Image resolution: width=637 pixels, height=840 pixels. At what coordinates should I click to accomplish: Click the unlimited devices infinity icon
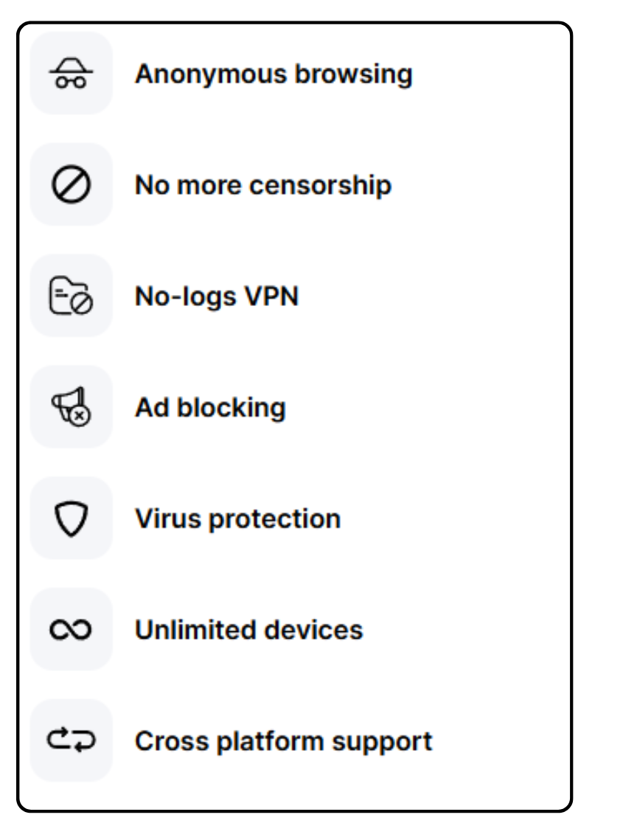(x=72, y=628)
